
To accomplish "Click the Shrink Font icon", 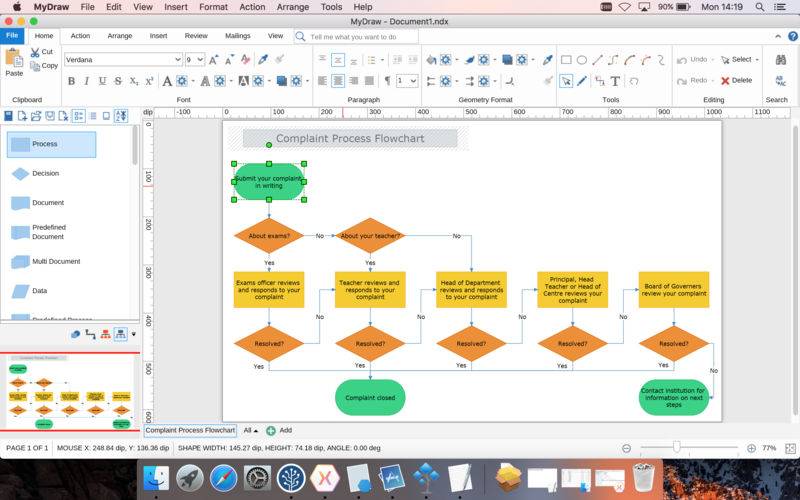I will coord(230,60).
